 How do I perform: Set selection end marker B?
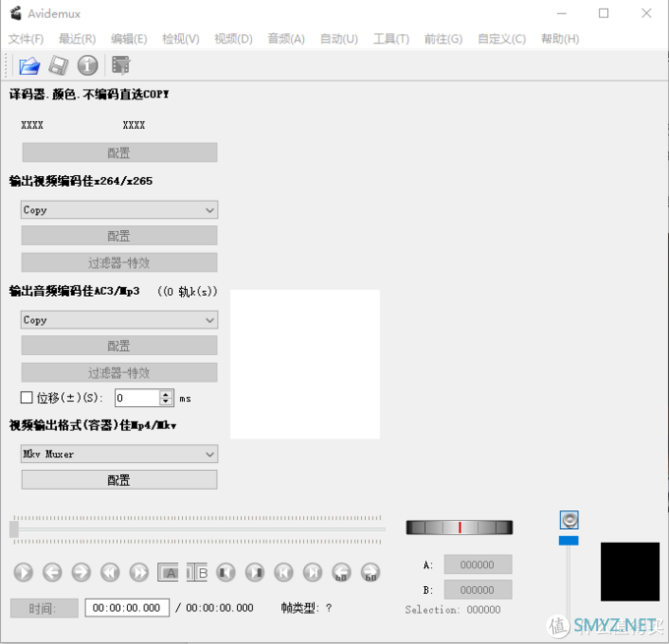tap(197, 572)
